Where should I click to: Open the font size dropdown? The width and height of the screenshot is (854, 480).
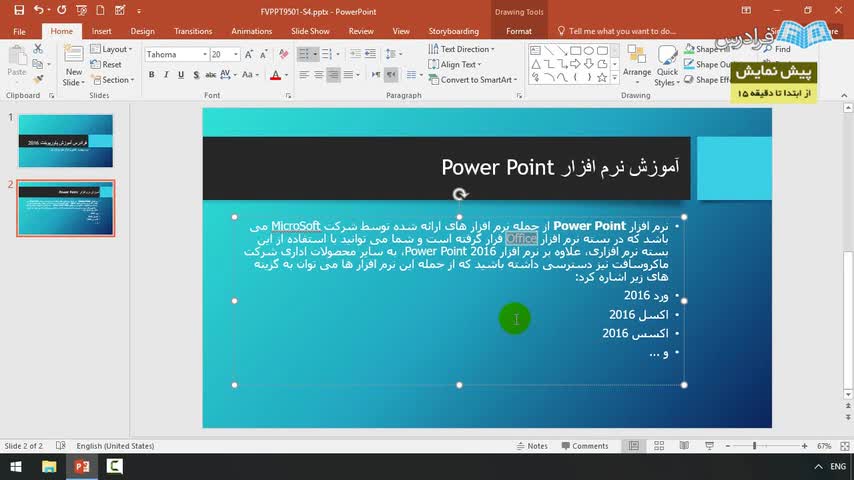(236, 54)
